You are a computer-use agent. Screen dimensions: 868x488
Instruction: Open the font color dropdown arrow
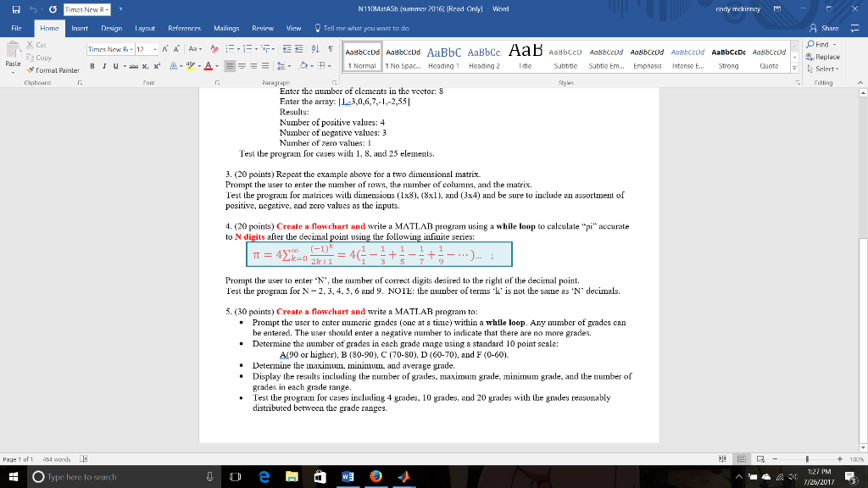click(x=217, y=67)
